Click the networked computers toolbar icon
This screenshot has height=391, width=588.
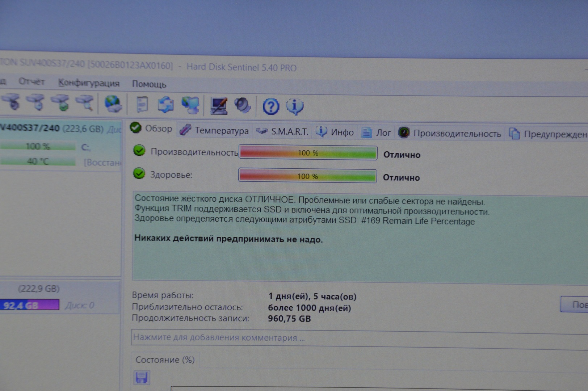tap(190, 105)
